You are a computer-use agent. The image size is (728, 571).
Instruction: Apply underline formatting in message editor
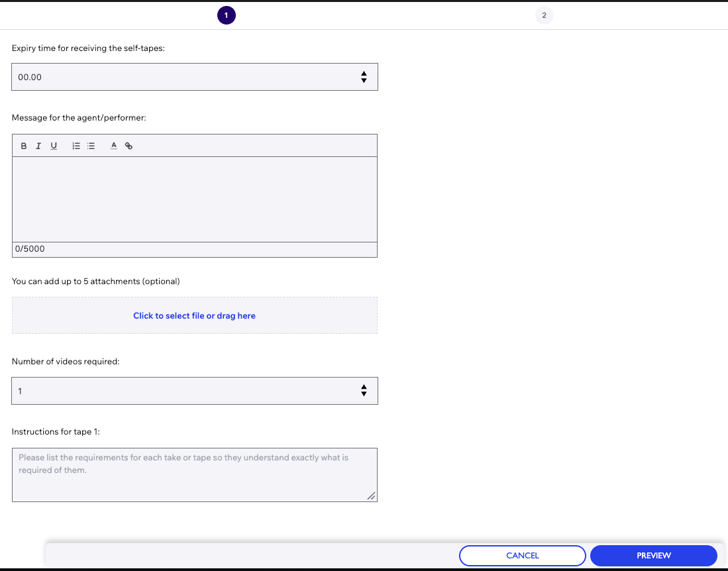pos(54,146)
